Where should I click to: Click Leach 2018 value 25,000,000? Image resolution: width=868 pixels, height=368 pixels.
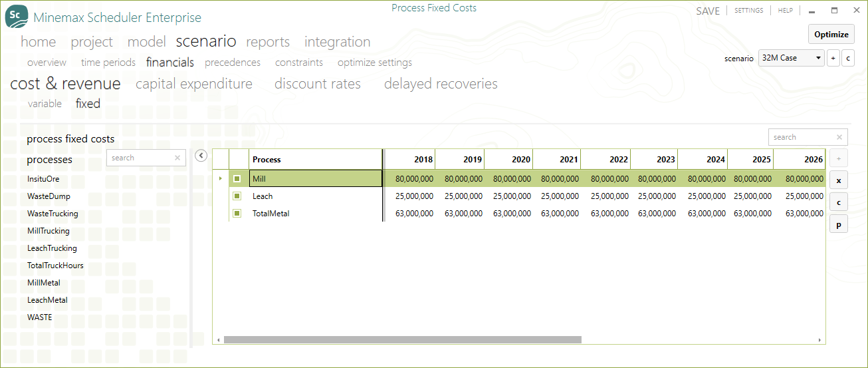[414, 196]
